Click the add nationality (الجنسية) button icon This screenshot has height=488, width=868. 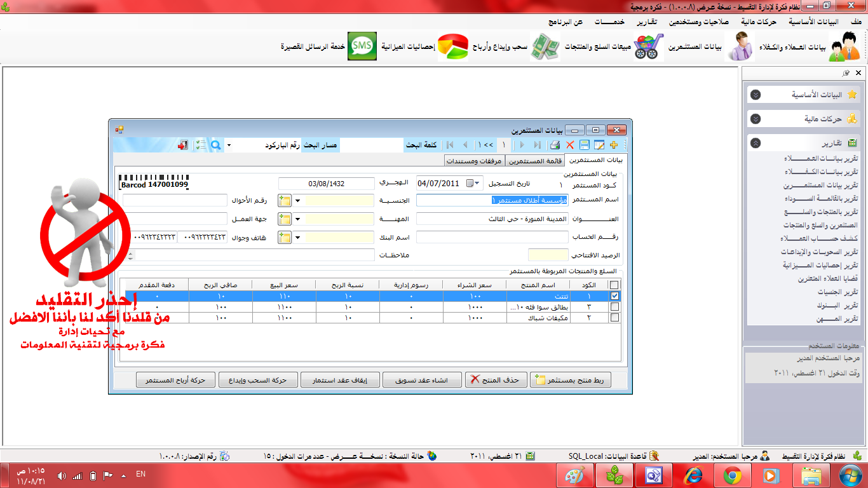click(x=285, y=201)
